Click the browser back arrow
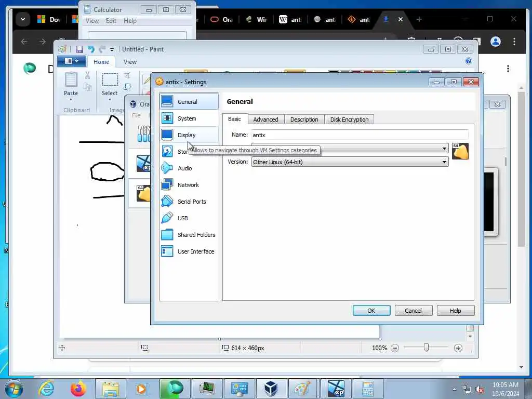Screen dimensions: 532x399 click(x=24, y=42)
